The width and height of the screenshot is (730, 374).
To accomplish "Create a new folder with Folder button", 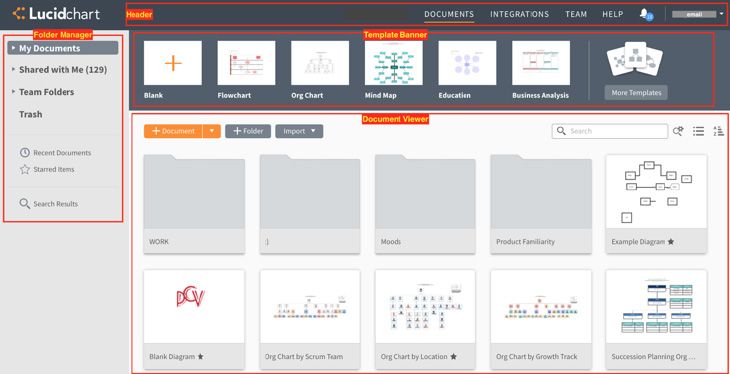I will (248, 131).
